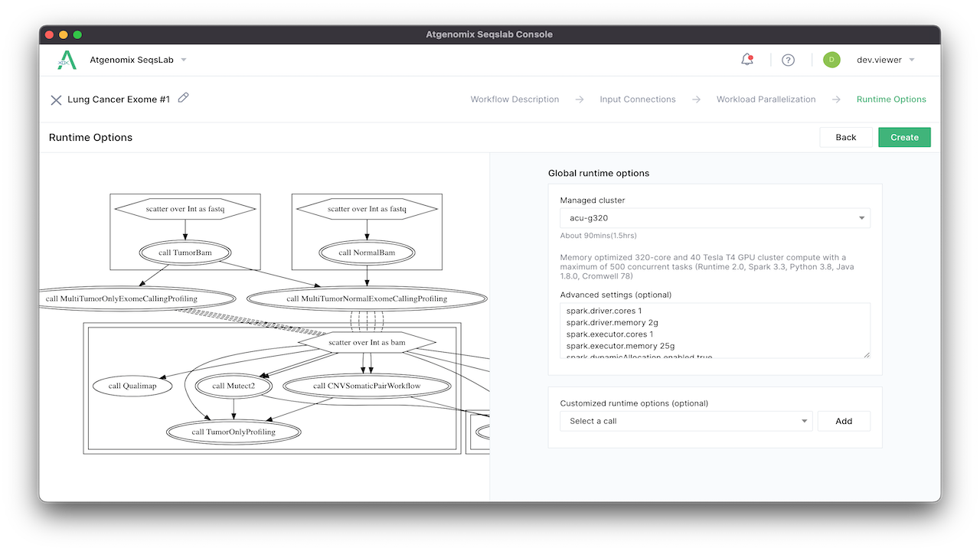Click the spark.driver.memory 2g line

coord(612,323)
